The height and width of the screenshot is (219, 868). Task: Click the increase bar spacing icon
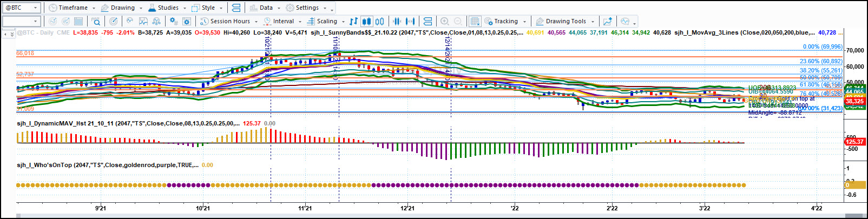pyautogui.click(x=410, y=21)
